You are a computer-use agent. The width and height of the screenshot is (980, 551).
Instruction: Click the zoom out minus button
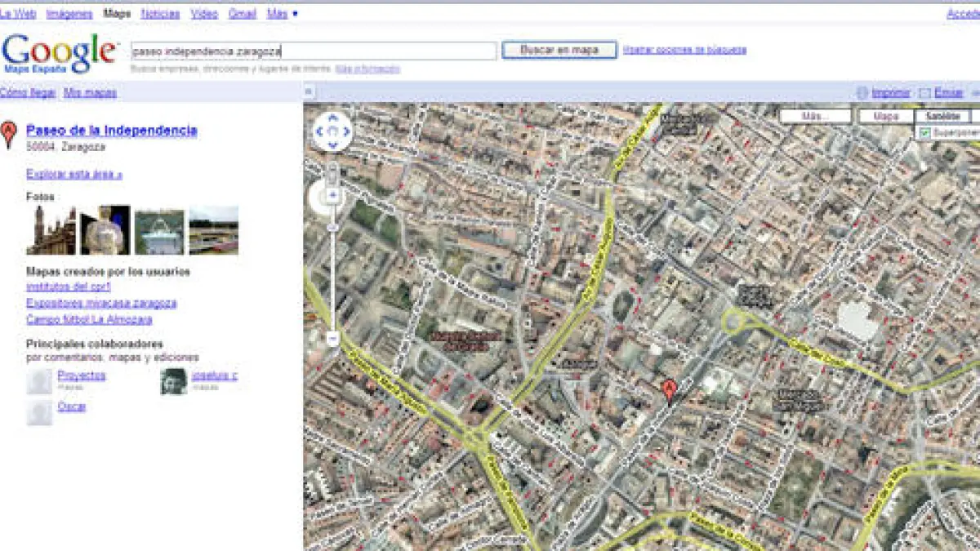[332, 338]
